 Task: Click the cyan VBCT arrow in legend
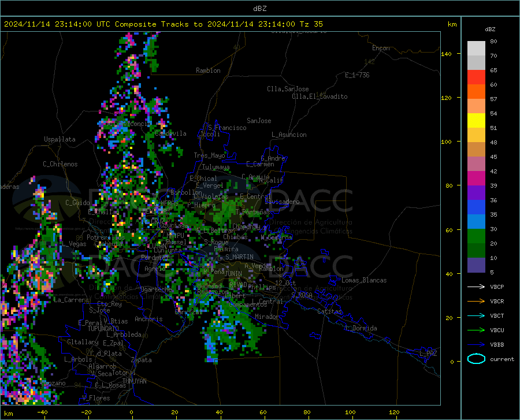[x=476, y=315]
